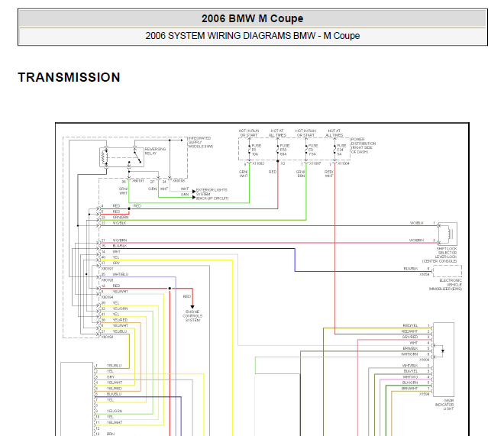
Task: Click the shift lock solenoid symbol box
Action: point(447,234)
